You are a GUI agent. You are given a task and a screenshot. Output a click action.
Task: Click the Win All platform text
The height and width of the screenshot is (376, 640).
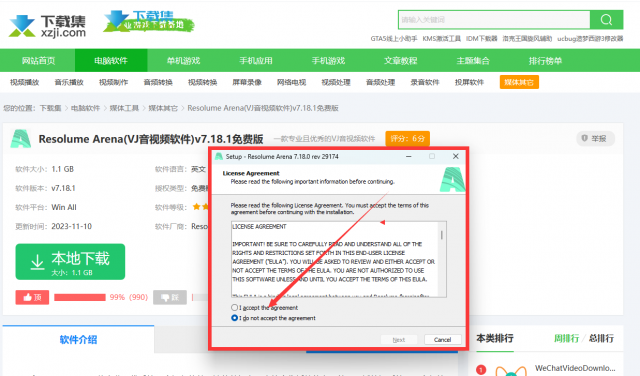coord(64,207)
